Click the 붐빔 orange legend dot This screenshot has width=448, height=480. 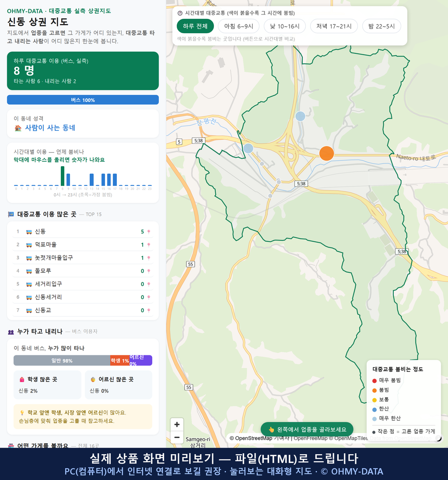click(374, 390)
